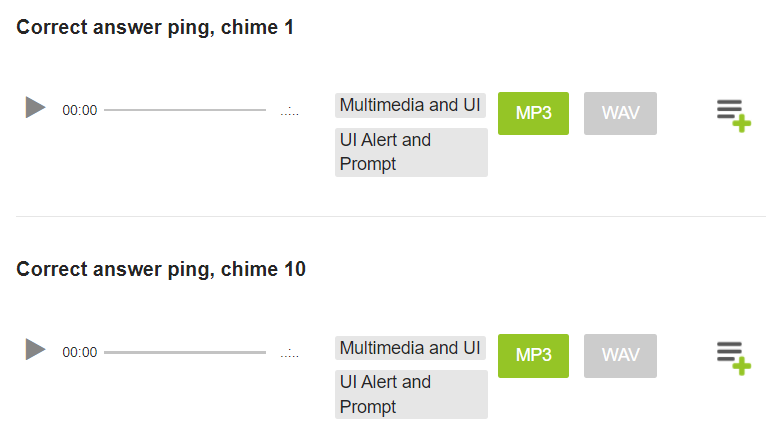766x439 pixels.
Task: Click the dotted duration indicator for chime 10
Action: (290, 353)
